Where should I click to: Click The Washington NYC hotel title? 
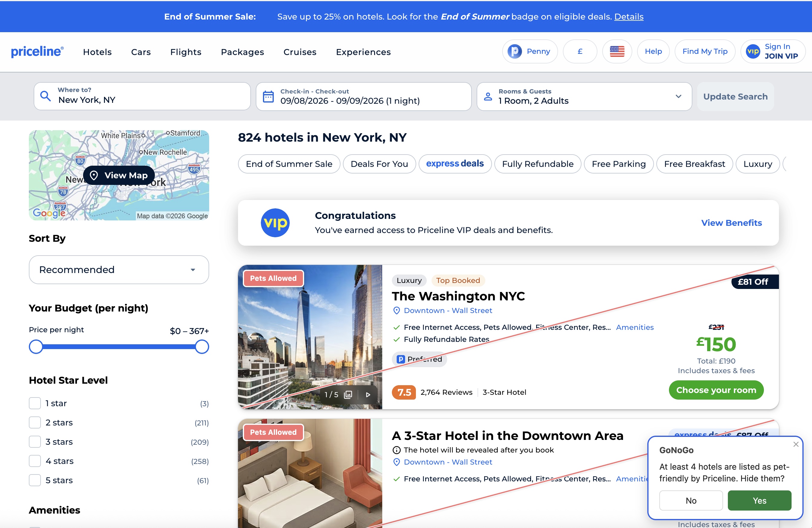458,296
